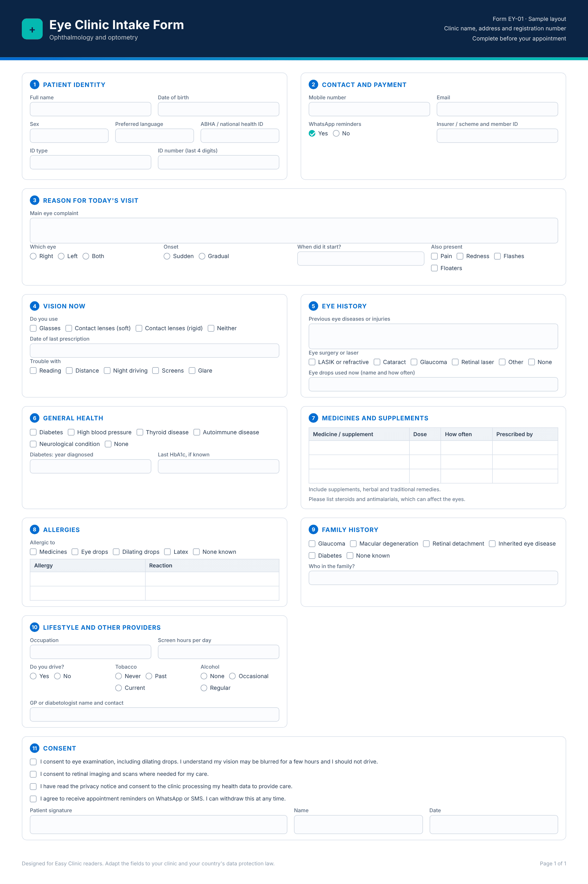Click the Patient signature box
This screenshot has height=884, width=588.
click(x=159, y=825)
